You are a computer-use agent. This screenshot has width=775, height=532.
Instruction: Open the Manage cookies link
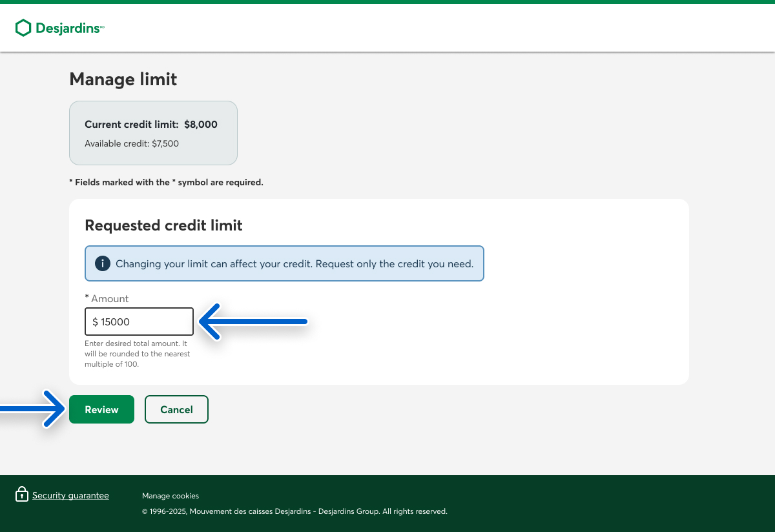[170, 496]
